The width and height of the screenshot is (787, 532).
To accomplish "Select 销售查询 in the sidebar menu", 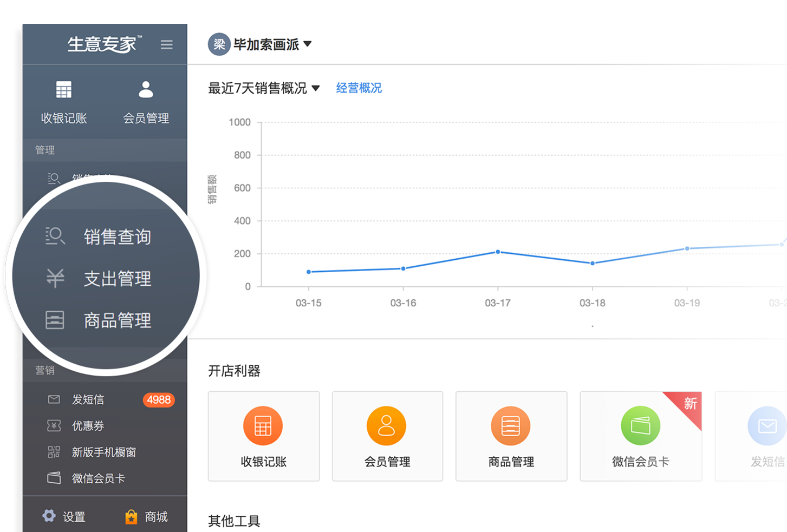I will [117, 237].
